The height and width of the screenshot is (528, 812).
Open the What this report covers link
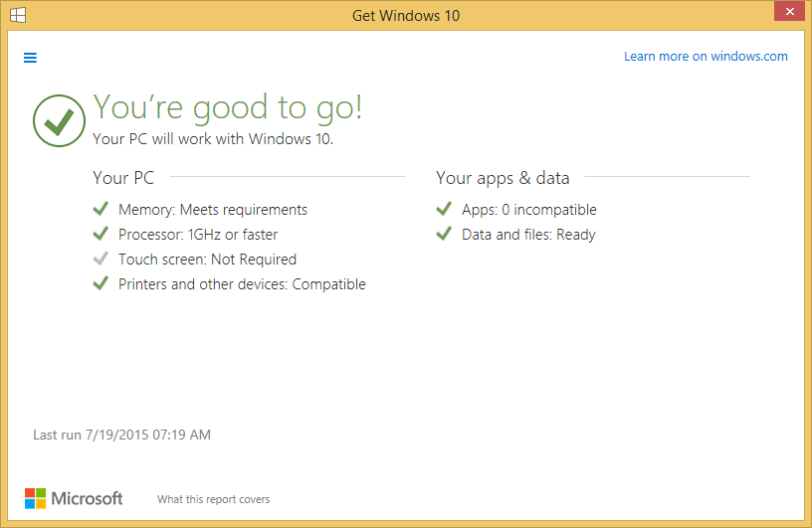pos(213,499)
